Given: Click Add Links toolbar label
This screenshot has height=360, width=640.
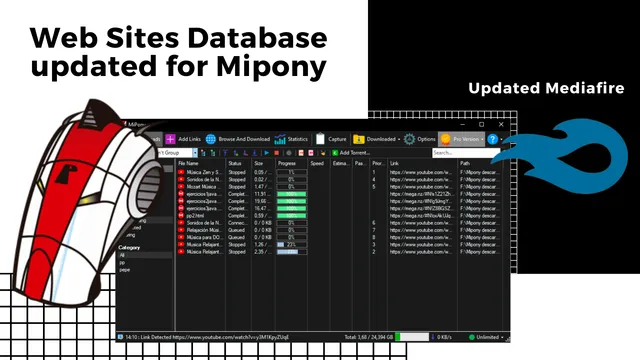Looking at the screenshot, I should point(189,139).
